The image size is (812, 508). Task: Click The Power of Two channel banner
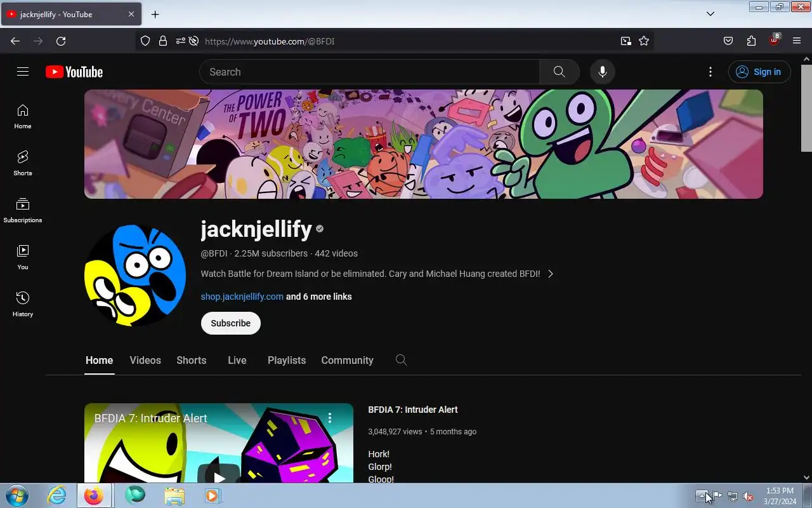424,144
